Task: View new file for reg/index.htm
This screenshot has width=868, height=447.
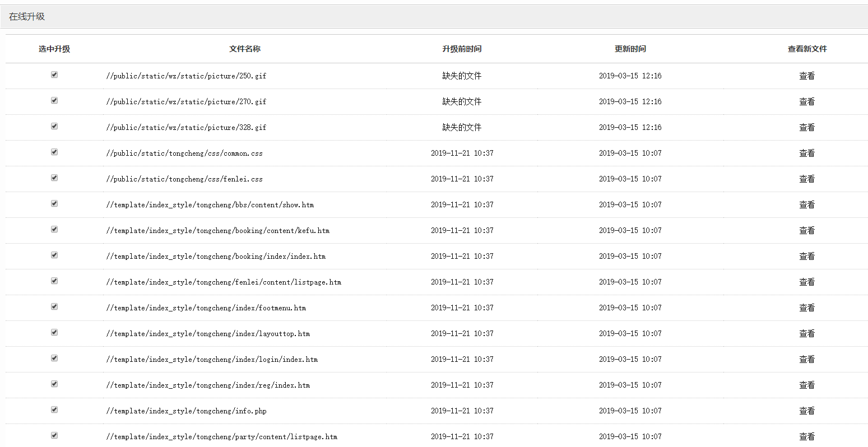Action: click(x=807, y=385)
